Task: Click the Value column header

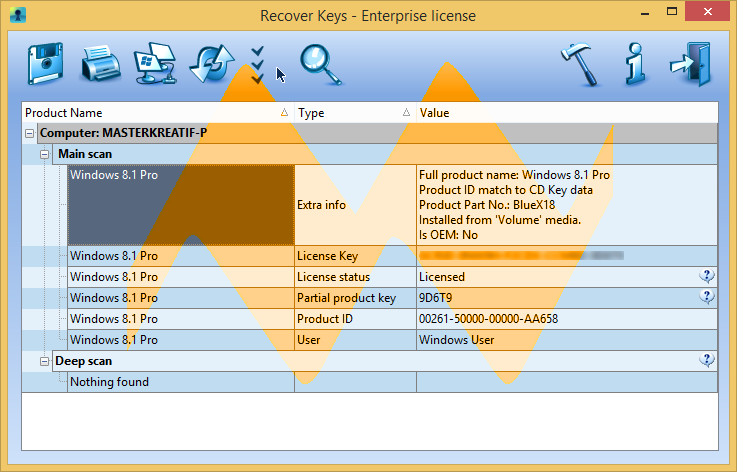Action: point(567,113)
